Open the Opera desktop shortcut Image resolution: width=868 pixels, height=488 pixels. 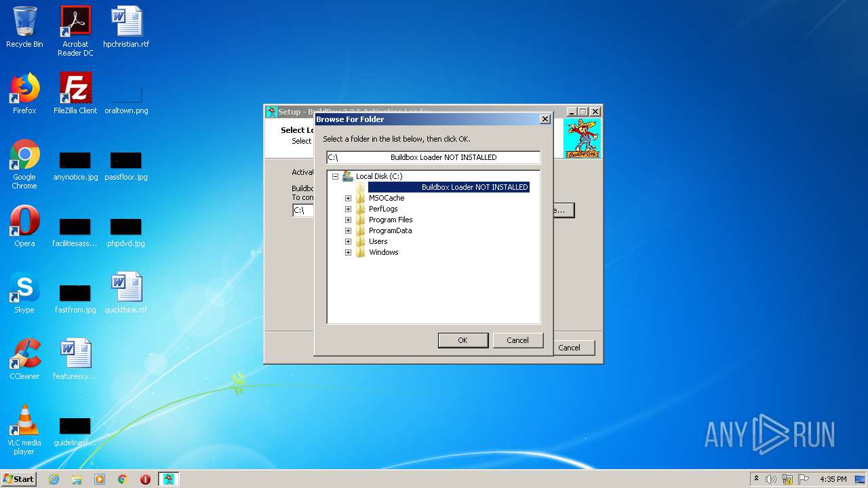coord(24,226)
